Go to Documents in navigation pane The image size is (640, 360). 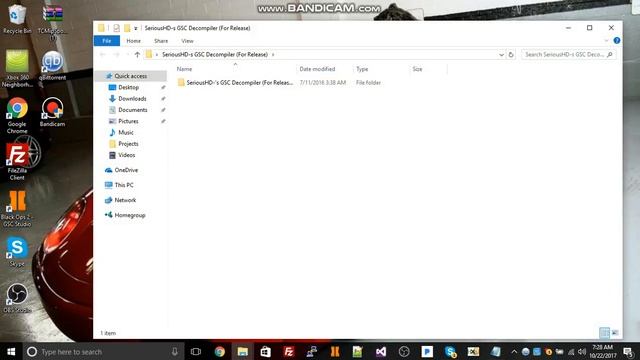(x=133, y=110)
